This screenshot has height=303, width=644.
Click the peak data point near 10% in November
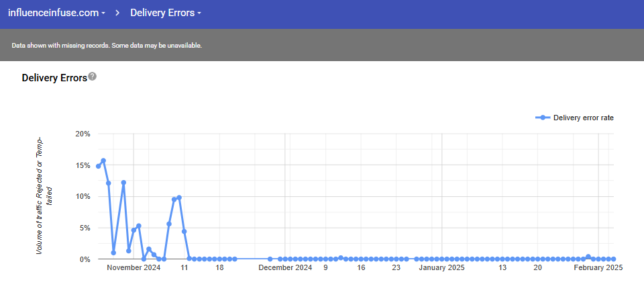pyautogui.click(x=179, y=198)
